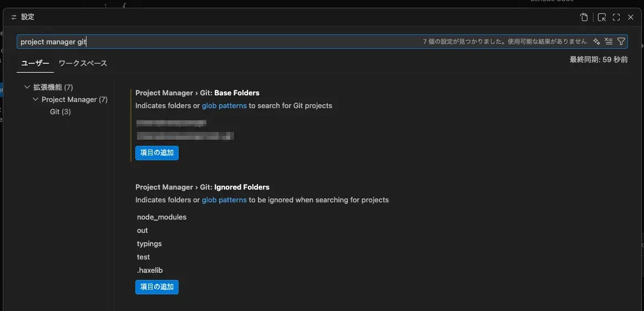
Task: Click the Git: Base Folders setting title
Action: [197, 93]
